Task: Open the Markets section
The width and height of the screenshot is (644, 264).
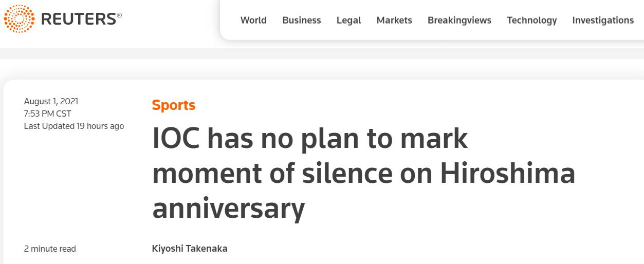Action: coord(394,20)
